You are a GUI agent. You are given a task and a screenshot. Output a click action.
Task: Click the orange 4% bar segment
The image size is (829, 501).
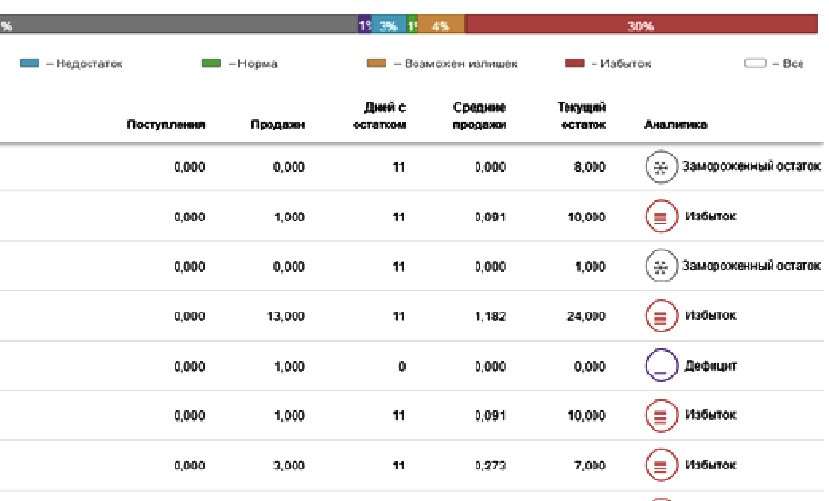[442, 25]
